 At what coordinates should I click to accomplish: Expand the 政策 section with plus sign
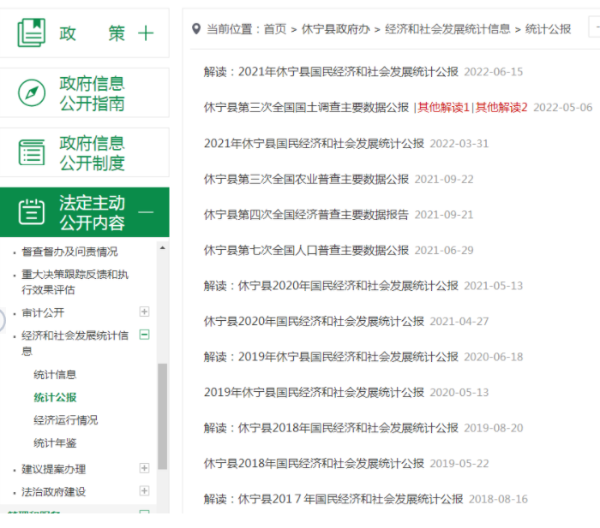(146, 33)
